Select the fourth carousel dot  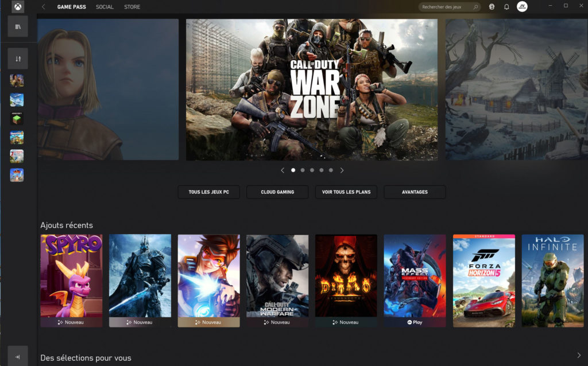coord(322,170)
